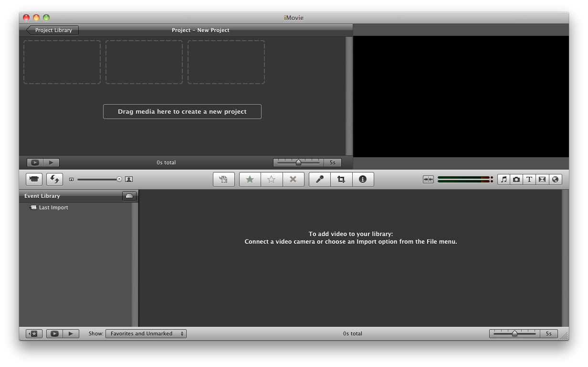
Task: Play project full screen button
Action: click(x=35, y=162)
